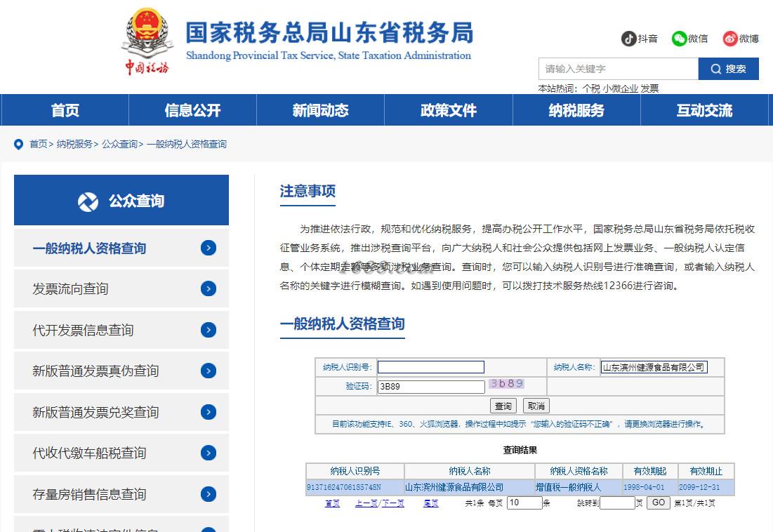Focus the 验证码 input field
Screen dimensions: 773x532
pos(431,387)
